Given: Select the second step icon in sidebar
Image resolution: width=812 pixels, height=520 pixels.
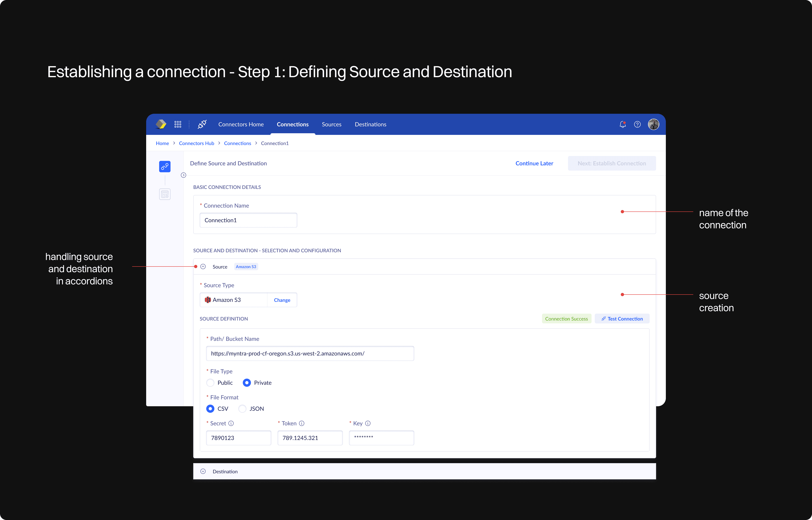Looking at the screenshot, I should coord(165,194).
